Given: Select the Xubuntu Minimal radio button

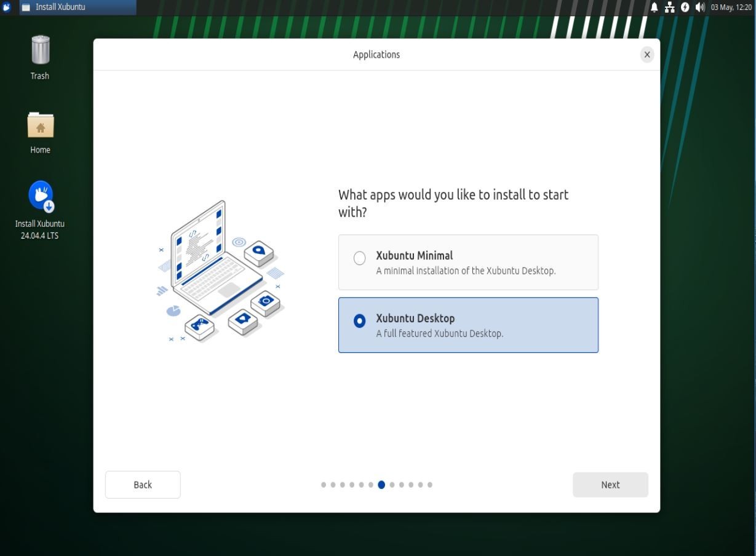Looking at the screenshot, I should point(360,258).
